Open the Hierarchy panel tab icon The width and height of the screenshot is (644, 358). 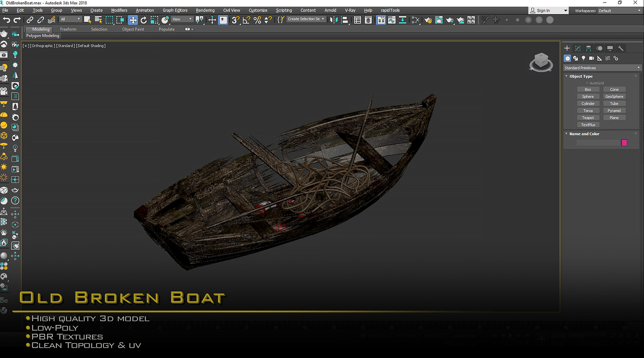click(x=589, y=49)
